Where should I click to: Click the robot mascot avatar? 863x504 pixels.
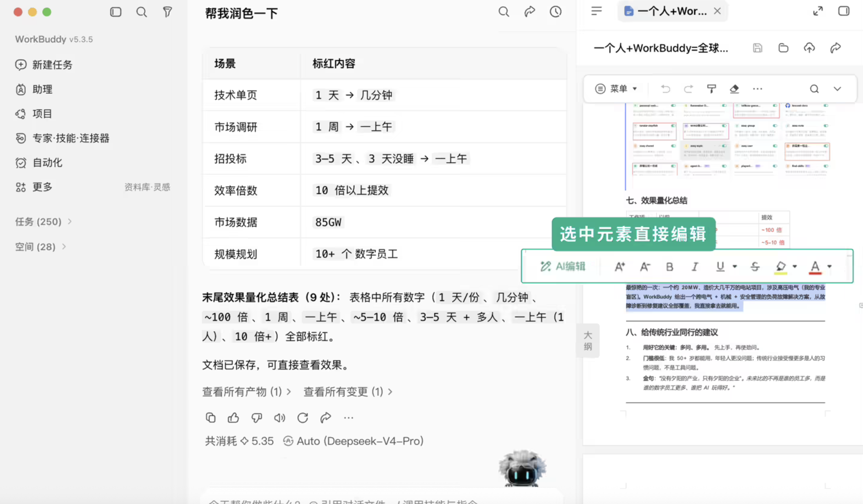click(522, 468)
